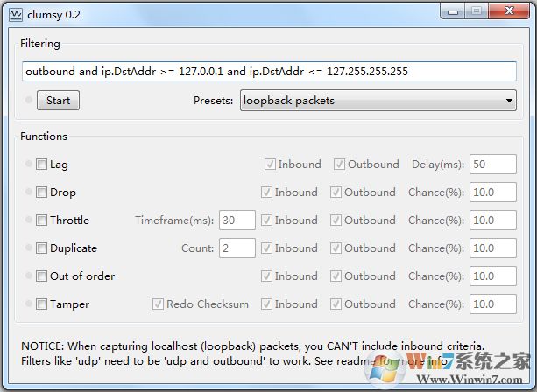Click the Throttle Timeframe(ms) field showing 30
Viewport: 537px width, 392px height.
[x=237, y=220]
